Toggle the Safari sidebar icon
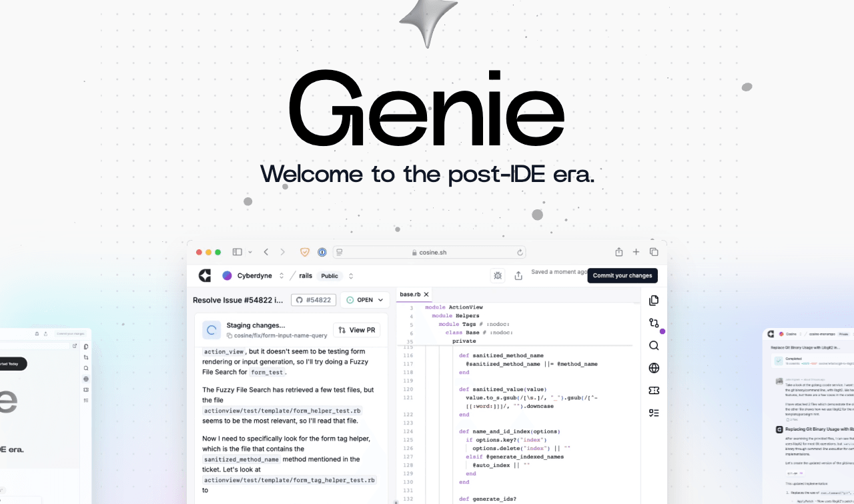Image resolution: width=854 pixels, height=504 pixels. coord(237,252)
